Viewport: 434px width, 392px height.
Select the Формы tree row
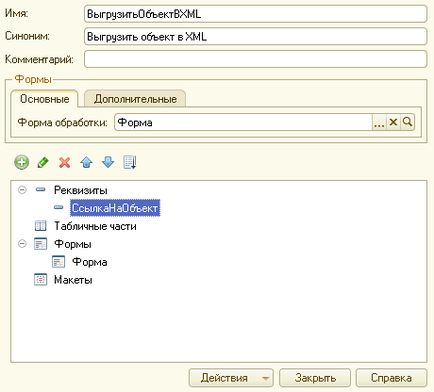(x=73, y=244)
